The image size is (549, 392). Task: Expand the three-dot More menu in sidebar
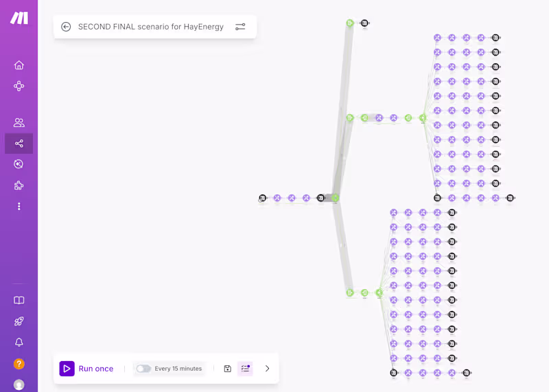(19, 206)
